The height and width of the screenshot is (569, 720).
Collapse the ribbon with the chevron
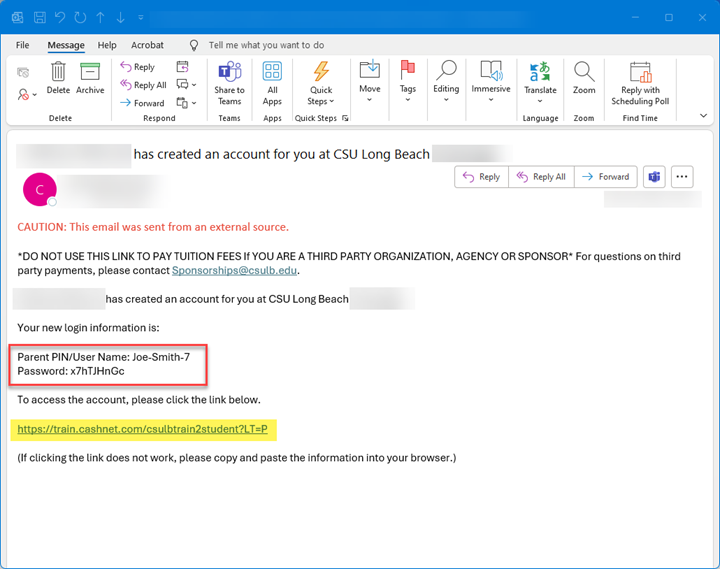(x=703, y=116)
